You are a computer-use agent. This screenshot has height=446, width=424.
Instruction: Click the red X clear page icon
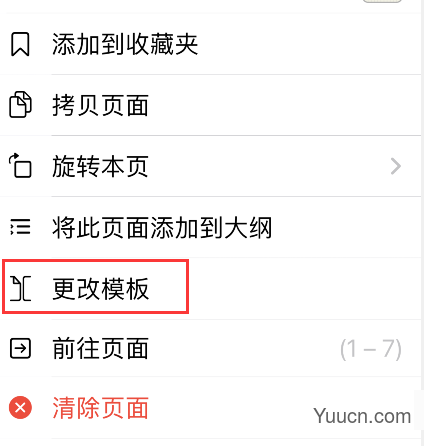coord(20,407)
